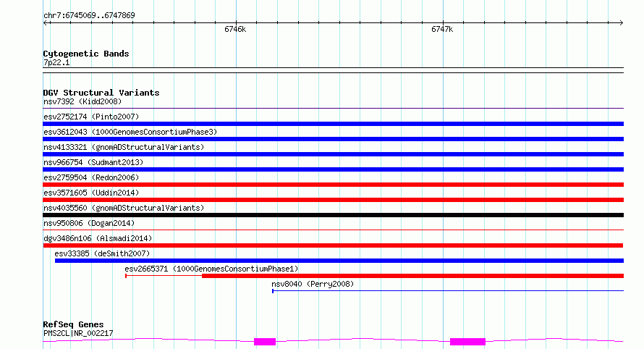Click the PMS2CL intron line between the exons
644x349 pixels.
tap(363, 340)
